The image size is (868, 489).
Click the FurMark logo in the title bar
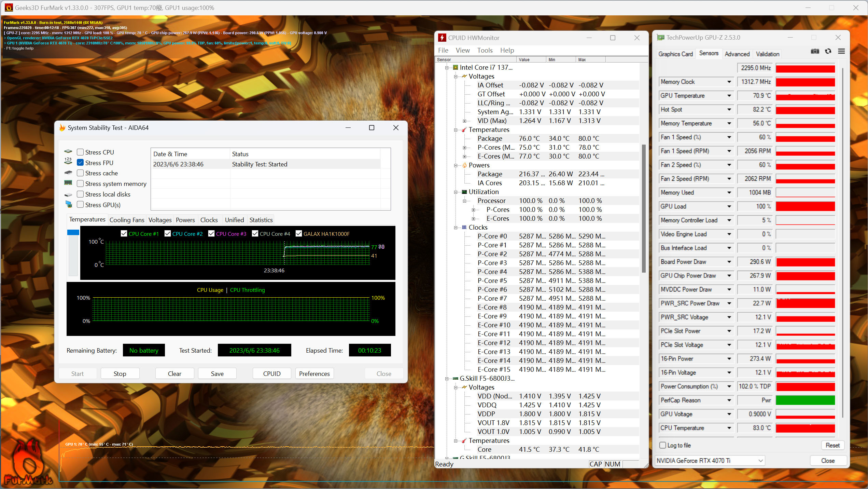9,8
